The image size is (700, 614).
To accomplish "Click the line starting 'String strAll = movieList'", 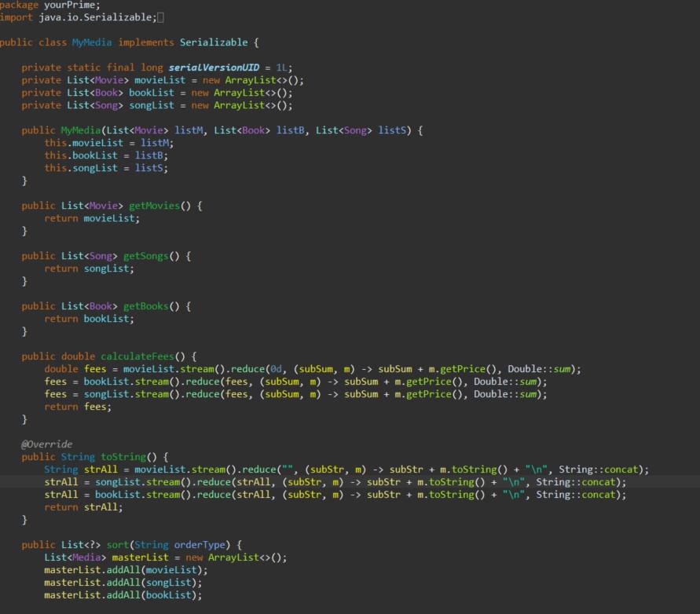I will pyautogui.click(x=346, y=470).
